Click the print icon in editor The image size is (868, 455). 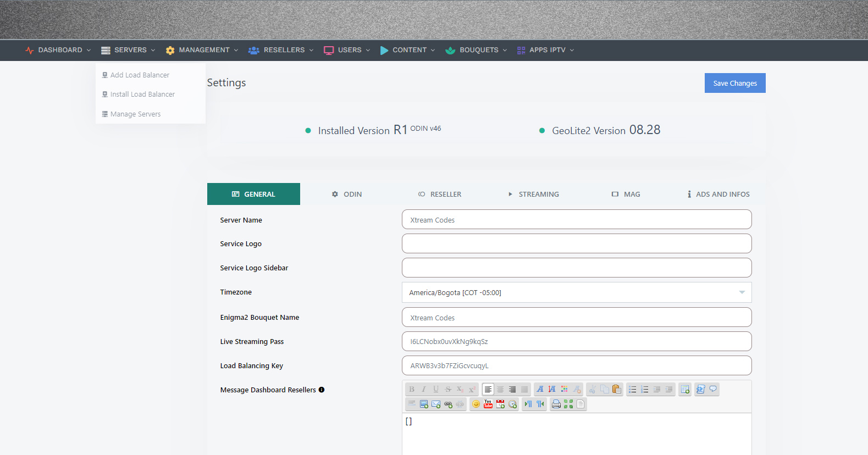[x=556, y=404]
